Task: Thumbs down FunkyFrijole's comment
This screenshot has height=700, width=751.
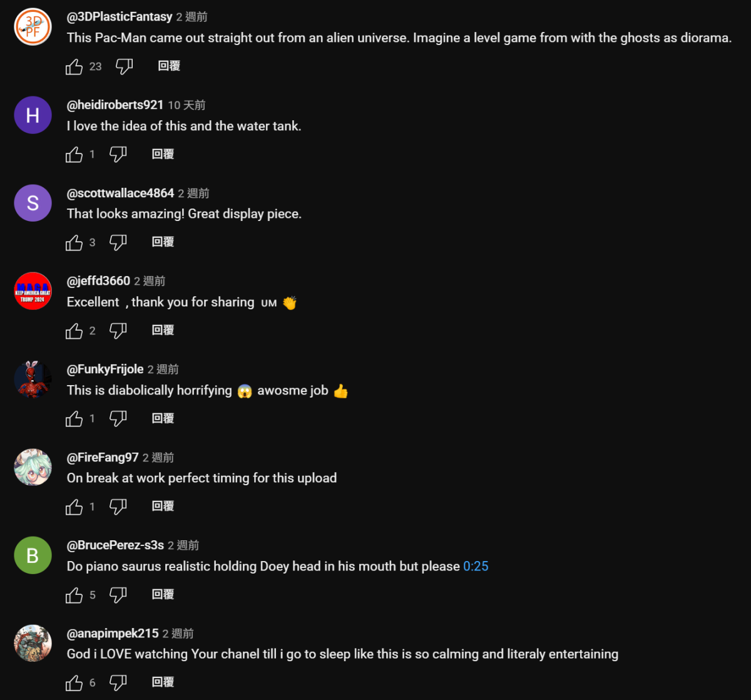Action: pyautogui.click(x=118, y=418)
